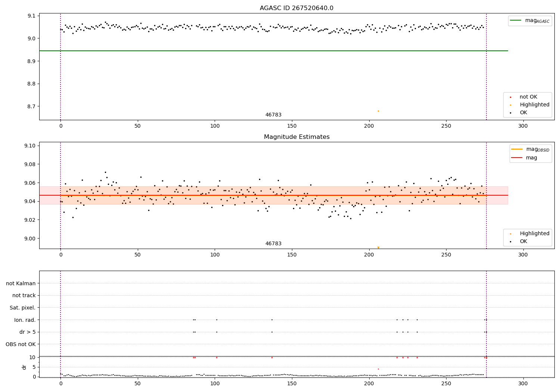Click the 46783 label in the top plot

(273, 115)
